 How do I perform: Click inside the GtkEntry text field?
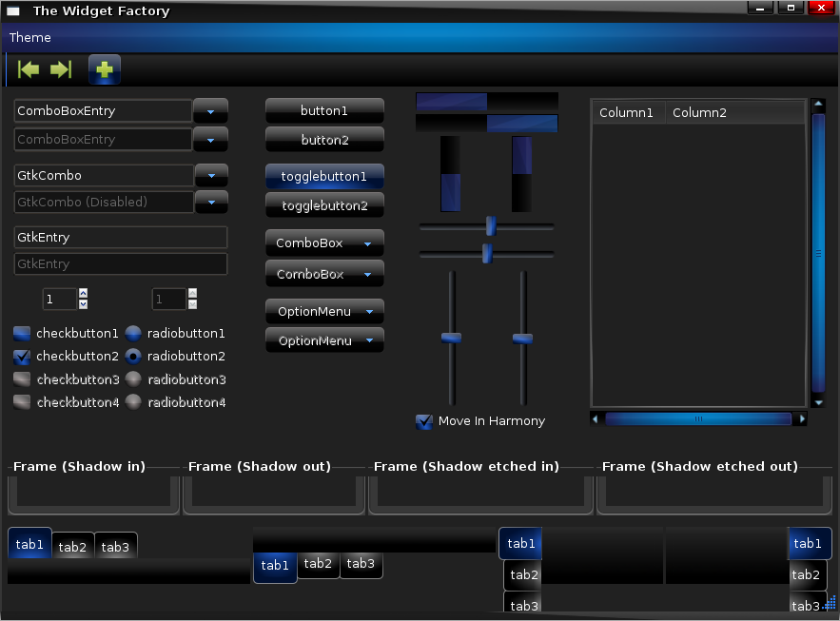point(121,237)
